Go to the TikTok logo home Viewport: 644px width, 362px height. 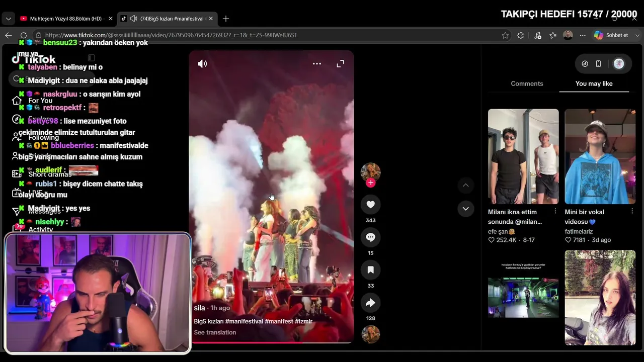click(34, 59)
